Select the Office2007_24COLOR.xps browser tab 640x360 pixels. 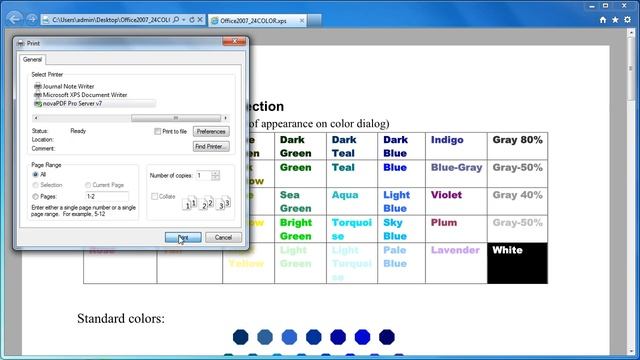[257, 20]
